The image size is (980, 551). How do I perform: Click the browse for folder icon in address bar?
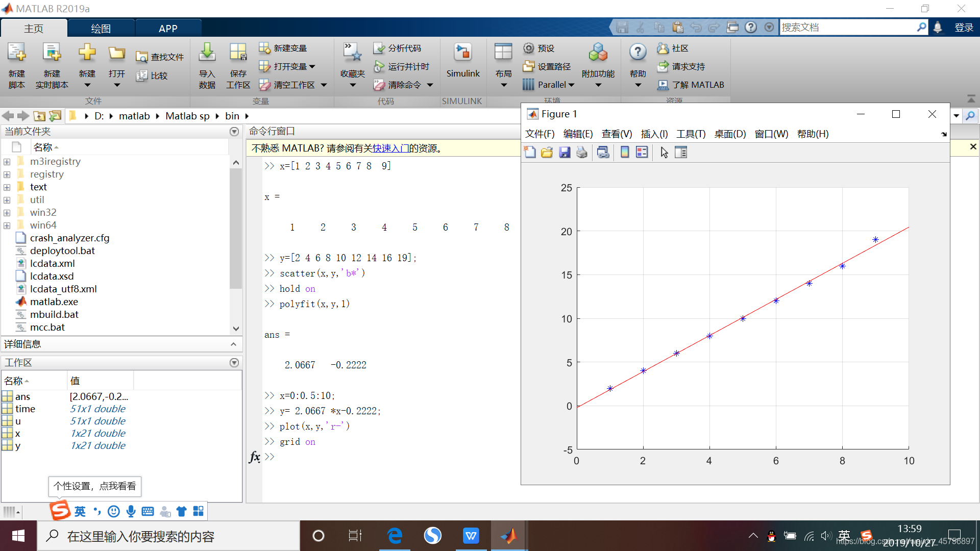[x=55, y=116]
